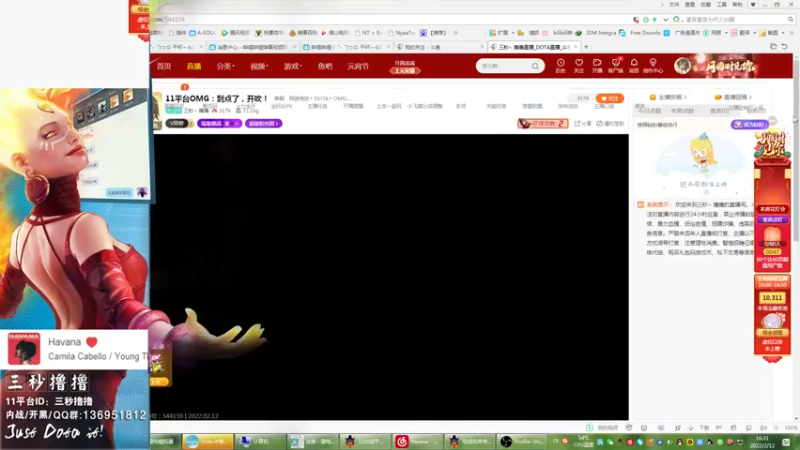Open the 创作中心 creator center icon

pyautogui.click(x=653, y=65)
